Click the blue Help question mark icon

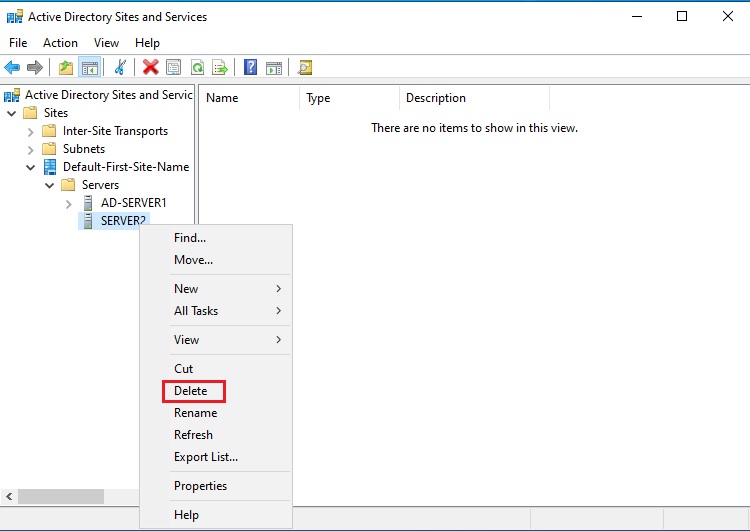[x=251, y=67]
